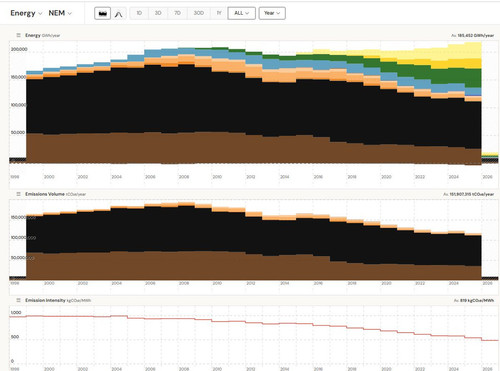Select the 1D range tab

coord(139,13)
